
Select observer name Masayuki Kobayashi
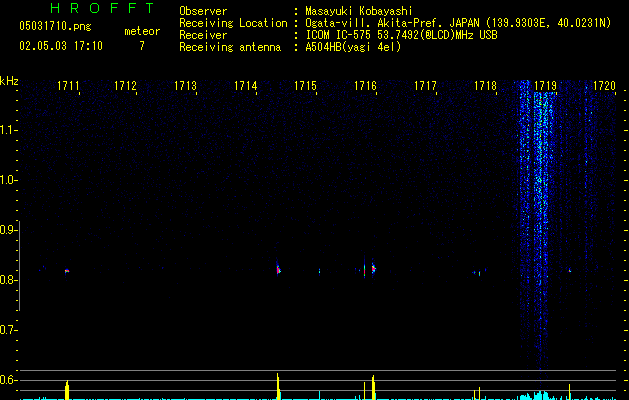(x=359, y=11)
